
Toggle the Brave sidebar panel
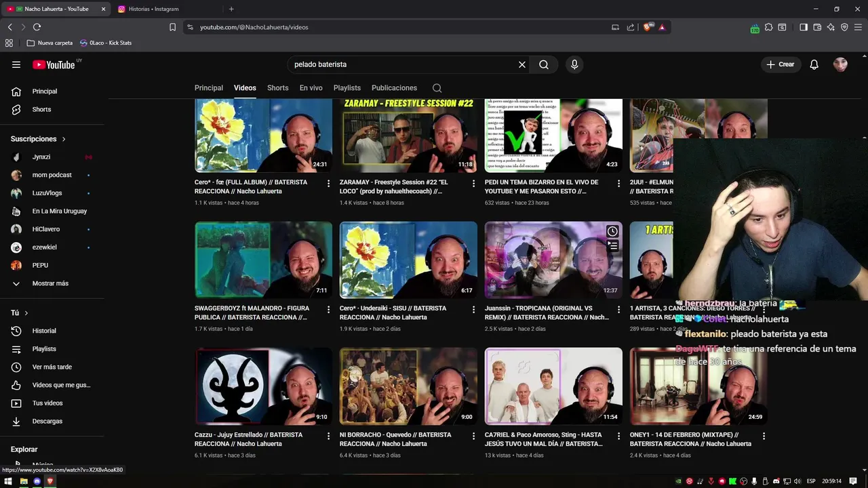pos(803,27)
